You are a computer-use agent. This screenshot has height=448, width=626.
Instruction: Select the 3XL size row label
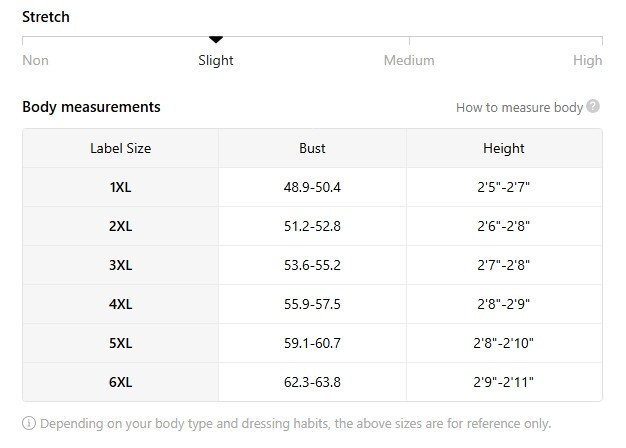pyautogui.click(x=121, y=265)
